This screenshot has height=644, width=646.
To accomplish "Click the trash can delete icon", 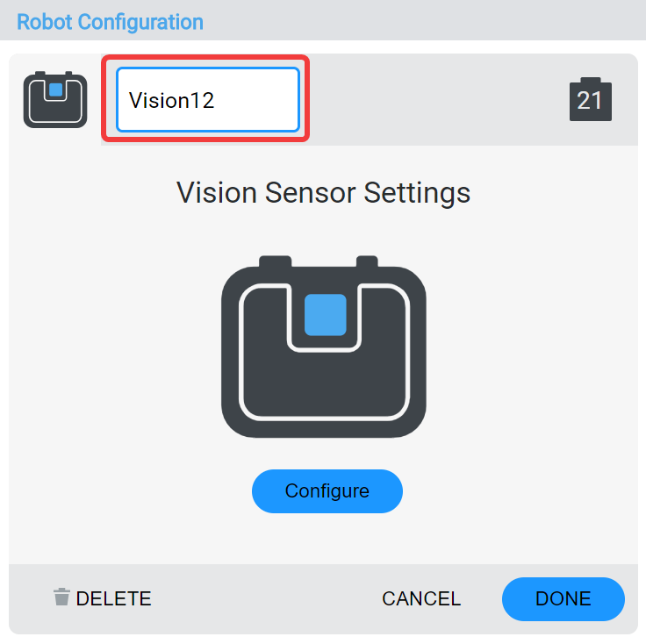I will coord(61,597).
